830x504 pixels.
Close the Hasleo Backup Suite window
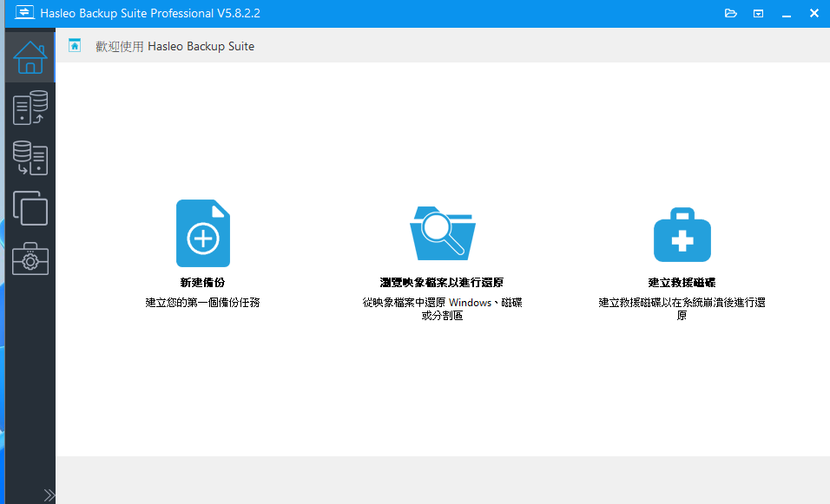click(814, 13)
